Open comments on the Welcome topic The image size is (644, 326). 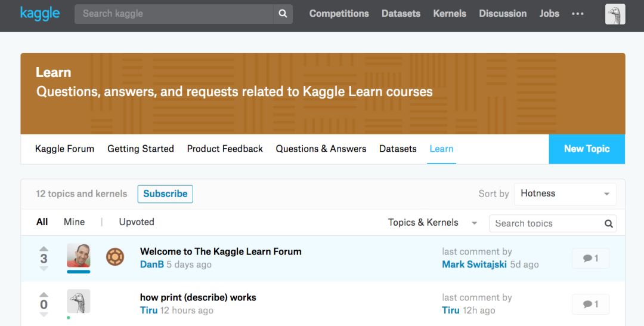(x=590, y=259)
